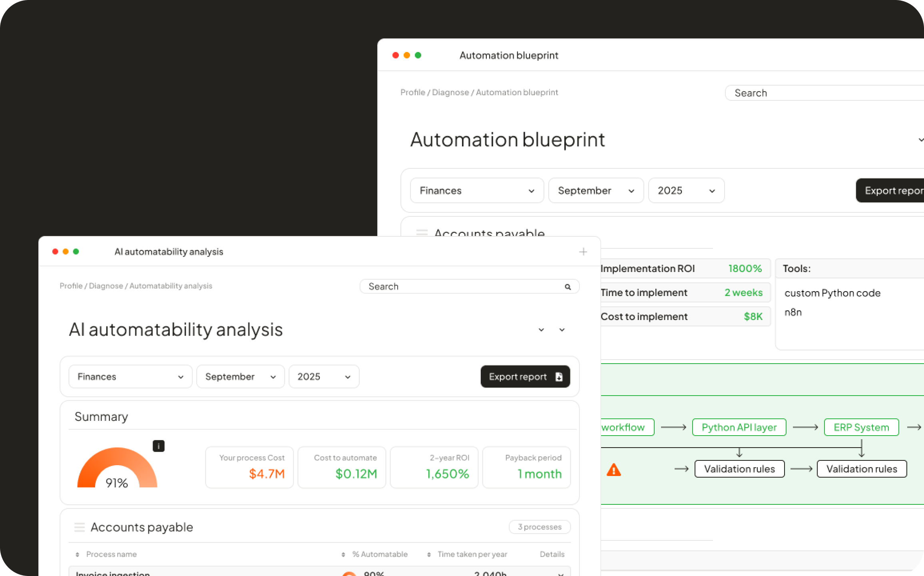Open the Finances department dropdown
924x576 pixels.
pos(130,376)
